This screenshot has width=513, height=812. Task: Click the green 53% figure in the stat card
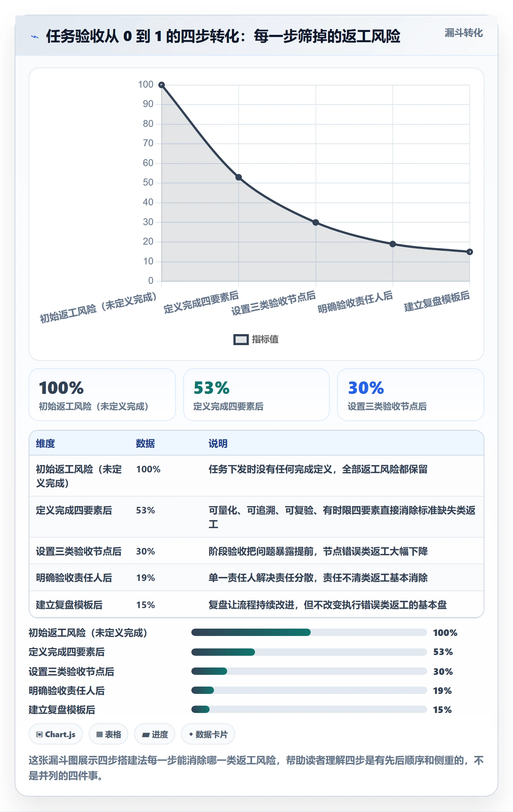click(x=211, y=388)
